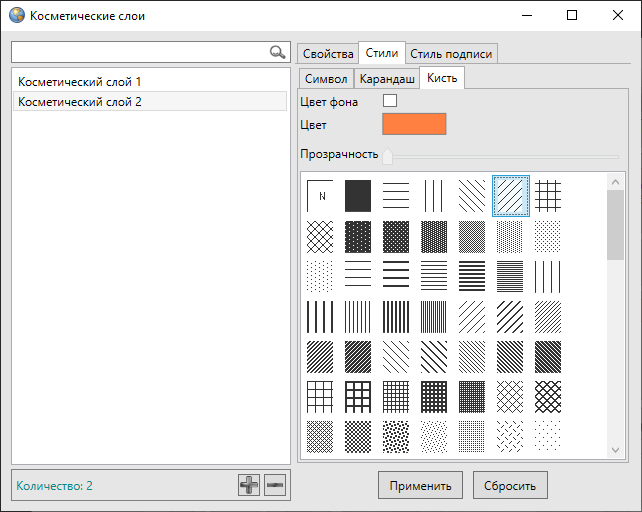Viewport: 642px width, 512px height.
Task: Select the highlighted diagonal hatch pattern
Action: [x=510, y=195]
